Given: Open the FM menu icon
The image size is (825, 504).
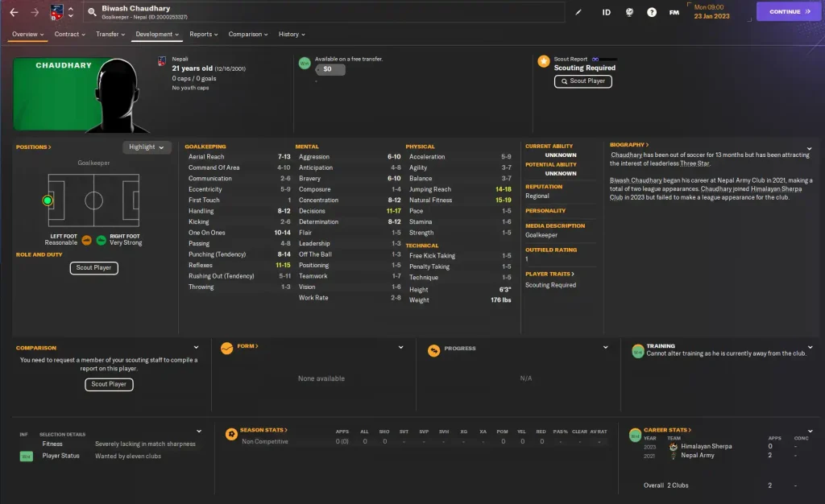Looking at the screenshot, I should click(674, 12).
